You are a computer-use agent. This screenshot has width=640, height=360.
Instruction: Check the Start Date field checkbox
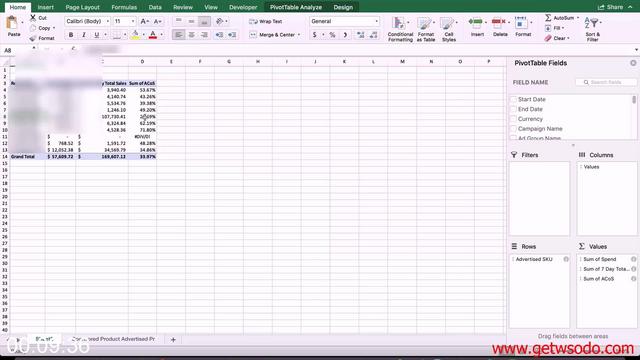513,99
